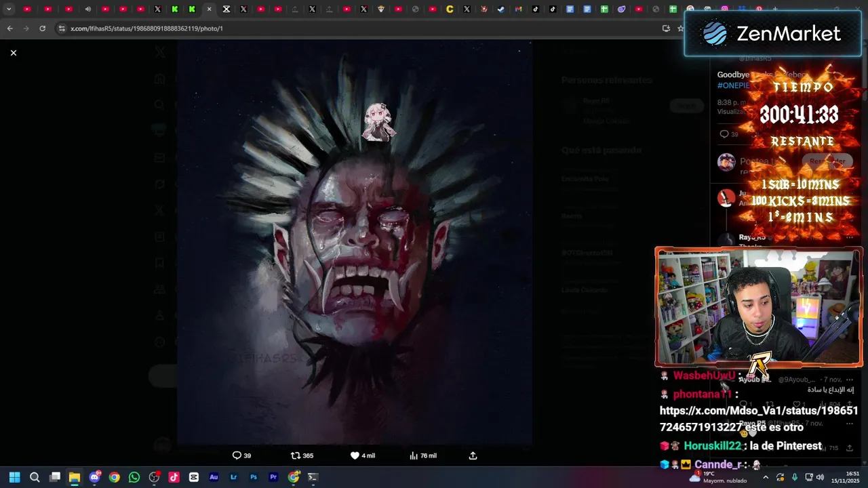Close the current active browser tab
Screen dimensions: 868x488
[x=209, y=9]
